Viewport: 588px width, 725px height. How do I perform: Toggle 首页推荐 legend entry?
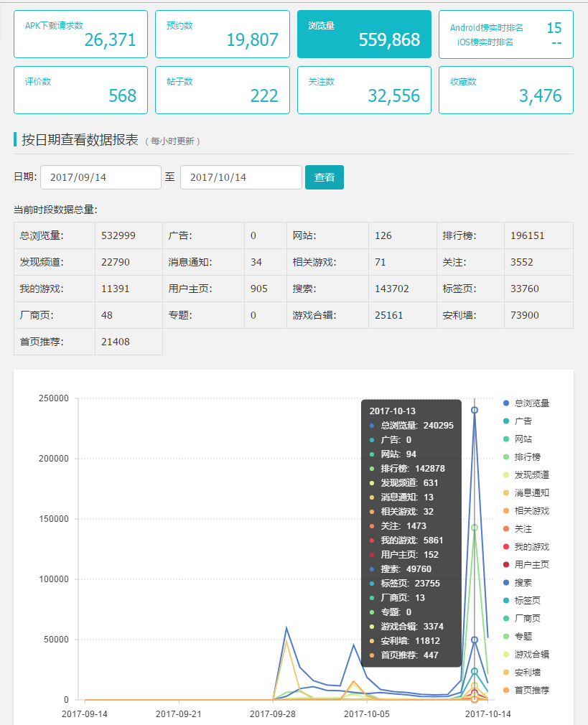point(526,691)
